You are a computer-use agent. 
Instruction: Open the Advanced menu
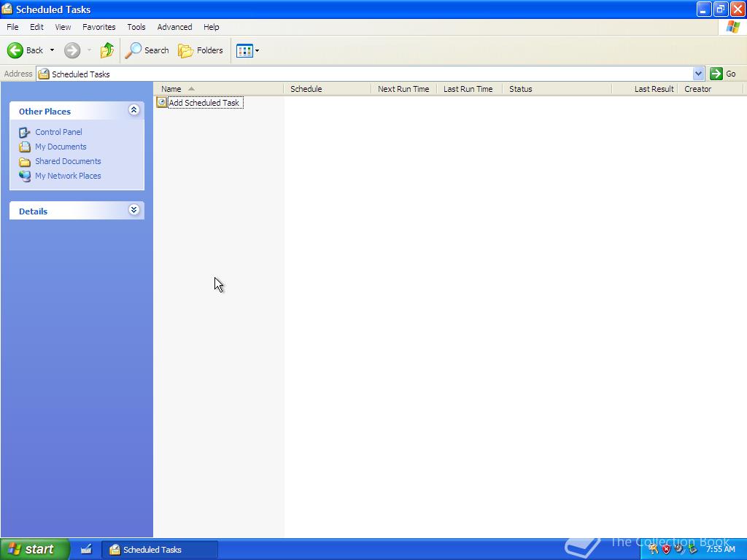pyautogui.click(x=174, y=27)
